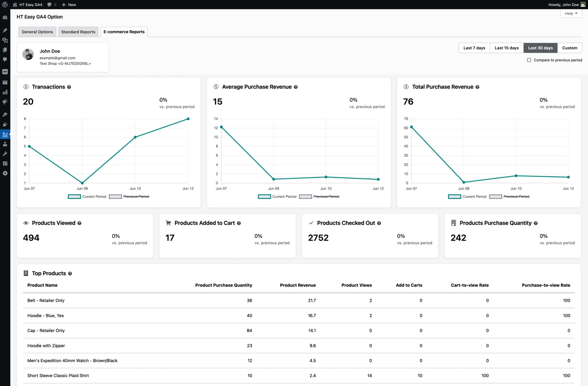Click the Products Added to Cart cart icon
The height and width of the screenshot is (386, 588).
(x=168, y=223)
